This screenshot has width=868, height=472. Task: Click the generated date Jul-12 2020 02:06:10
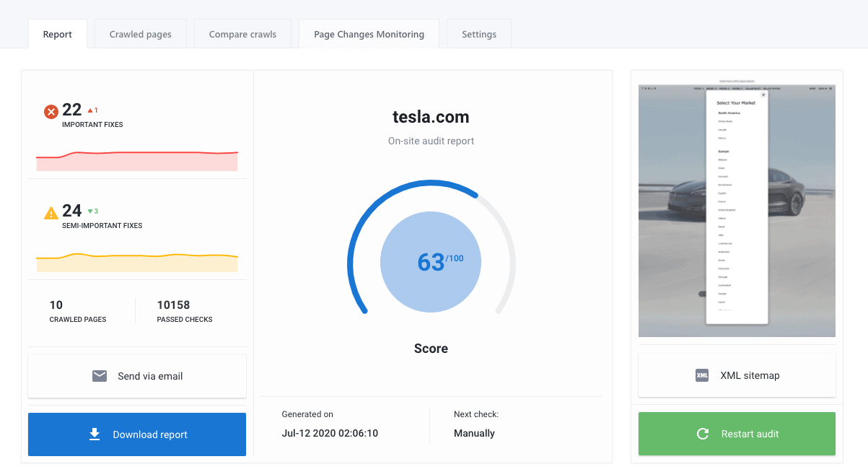pyautogui.click(x=330, y=433)
